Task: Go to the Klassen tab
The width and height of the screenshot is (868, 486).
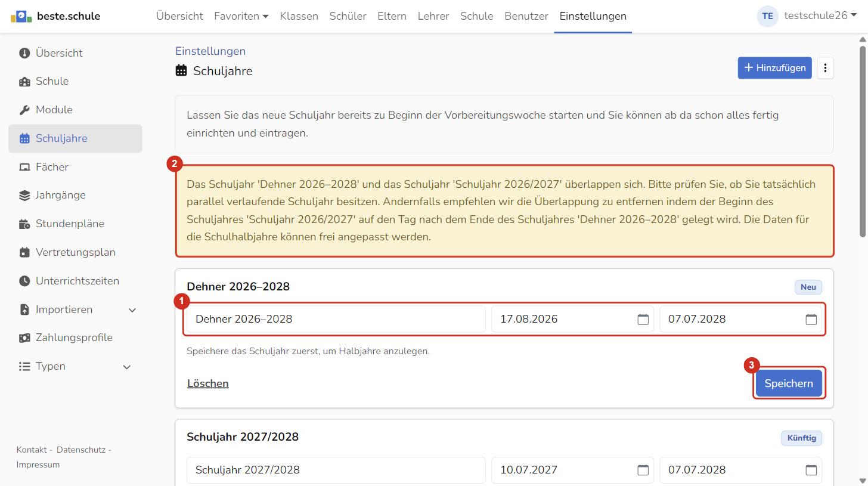Action: (x=299, y=16)
